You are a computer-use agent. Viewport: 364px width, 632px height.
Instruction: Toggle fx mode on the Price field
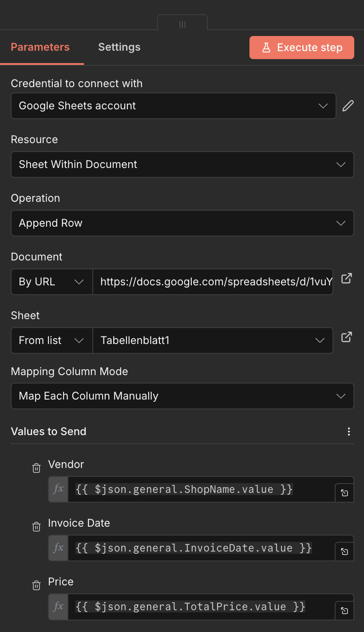[x=58, y=606]
